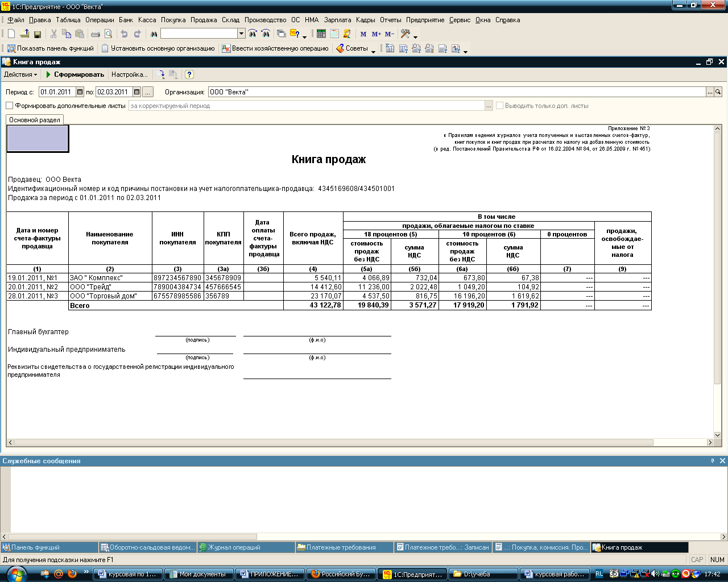
Task: Open the Отчеты menu
Action: coord(390,20)
